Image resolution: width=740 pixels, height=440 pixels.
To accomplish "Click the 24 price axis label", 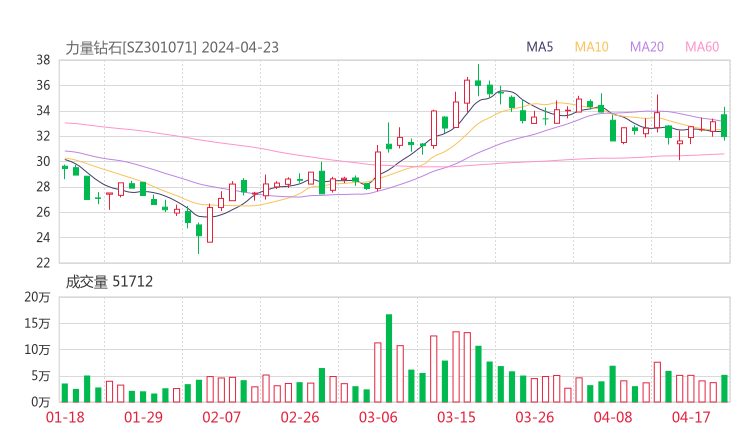I will pos(43,237).
